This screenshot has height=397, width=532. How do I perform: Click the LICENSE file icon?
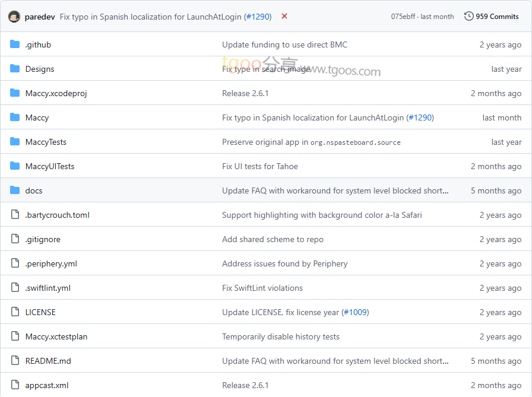tap(15, 312)
